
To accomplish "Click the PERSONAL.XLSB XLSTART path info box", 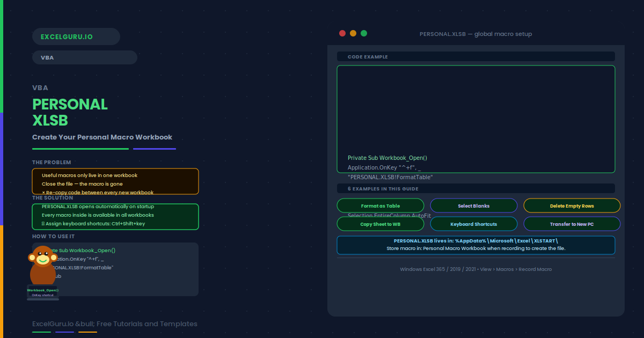I will coord(476,245).
